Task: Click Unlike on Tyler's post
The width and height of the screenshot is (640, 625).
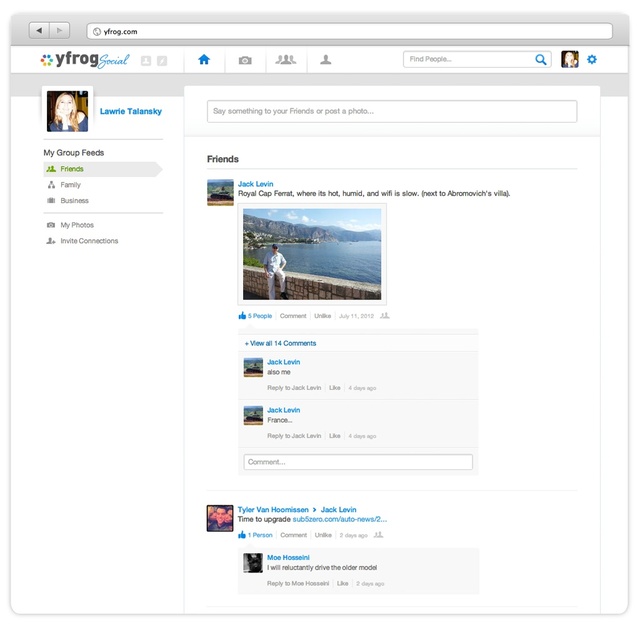Action: click(323, 535)
